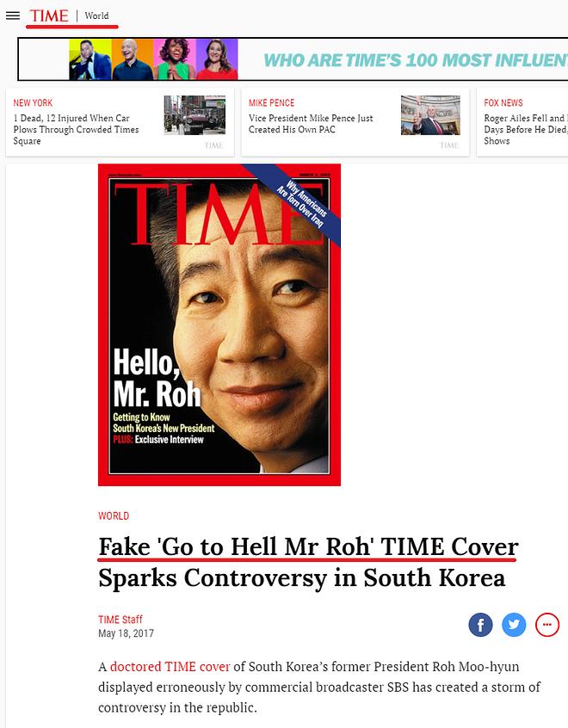Share article on Facebook
The width and height of the screenshot is (568, 728).
tap(480, 625)
